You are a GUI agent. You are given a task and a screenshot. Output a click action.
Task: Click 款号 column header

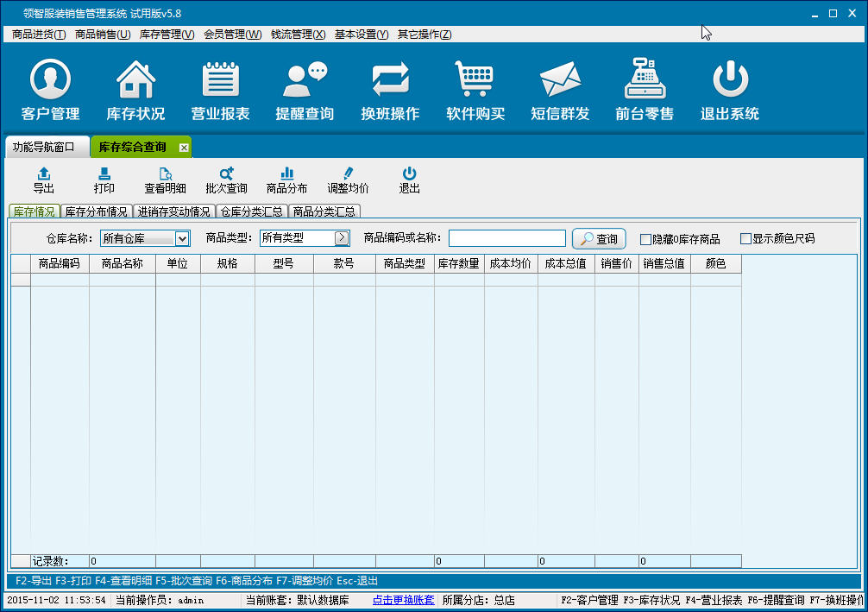(x=344, y=263)
